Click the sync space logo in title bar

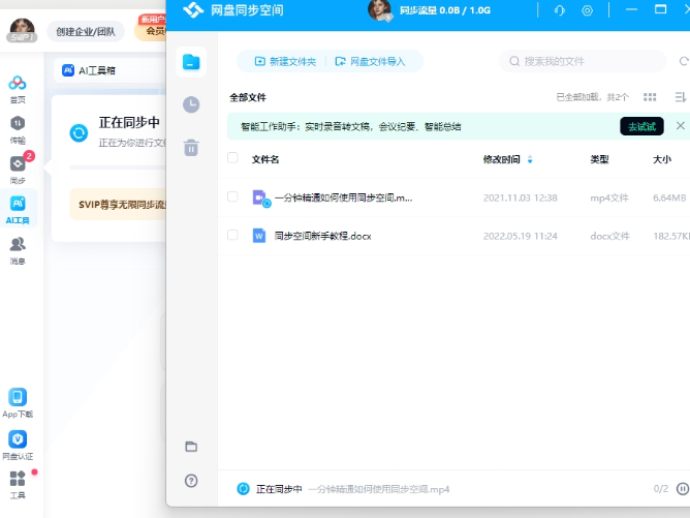[x=193, y=10]
